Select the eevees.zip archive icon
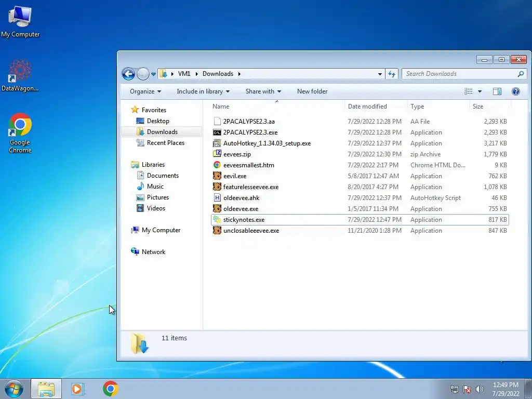 [217, 154]
